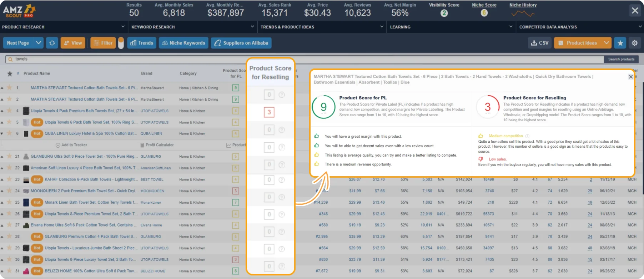Toggle the white pill switch next to Filter
The height and width of the screenshot is (279, 644).
[121, 43]
